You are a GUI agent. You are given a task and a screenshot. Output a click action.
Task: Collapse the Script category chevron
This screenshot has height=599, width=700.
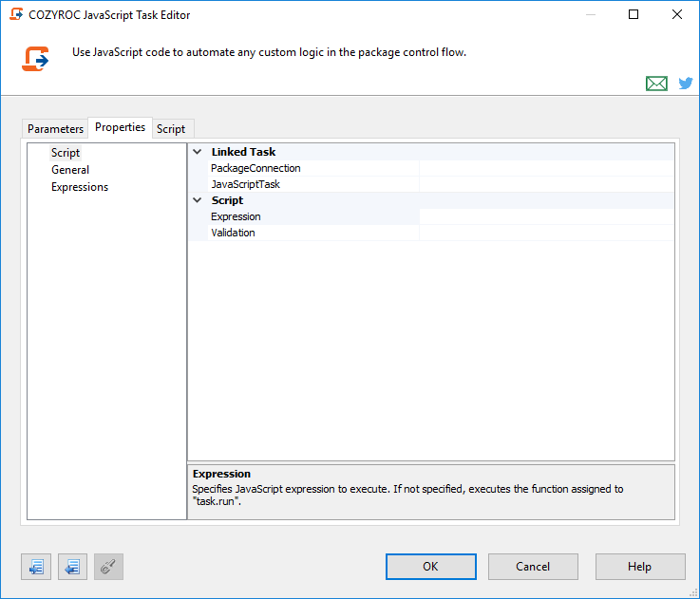click(x=197, y=200)
